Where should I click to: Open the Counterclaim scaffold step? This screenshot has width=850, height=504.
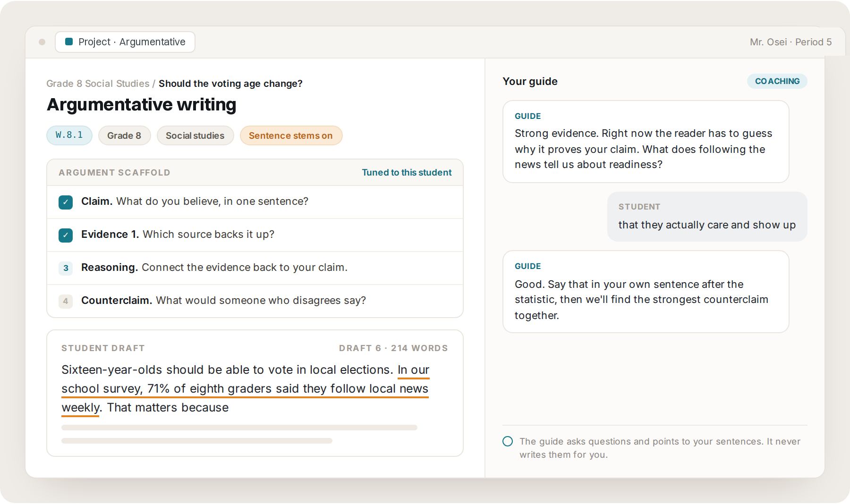(x=255, y=301)
